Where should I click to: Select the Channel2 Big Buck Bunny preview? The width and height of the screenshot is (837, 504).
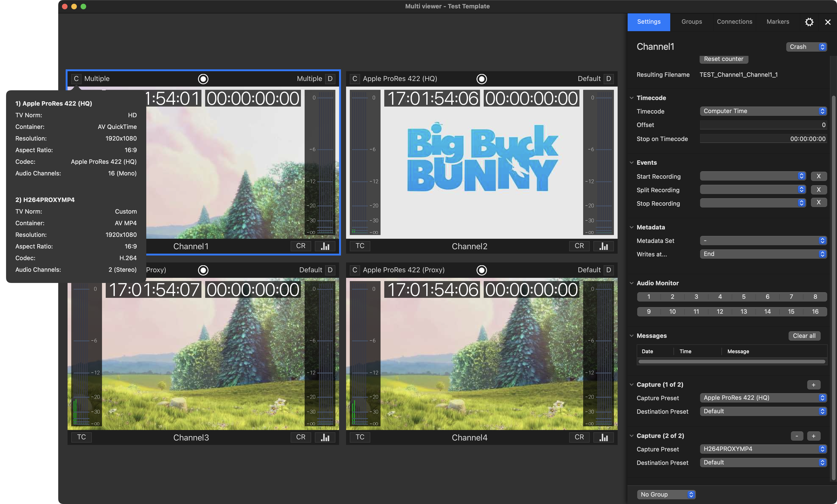(482, 162)
